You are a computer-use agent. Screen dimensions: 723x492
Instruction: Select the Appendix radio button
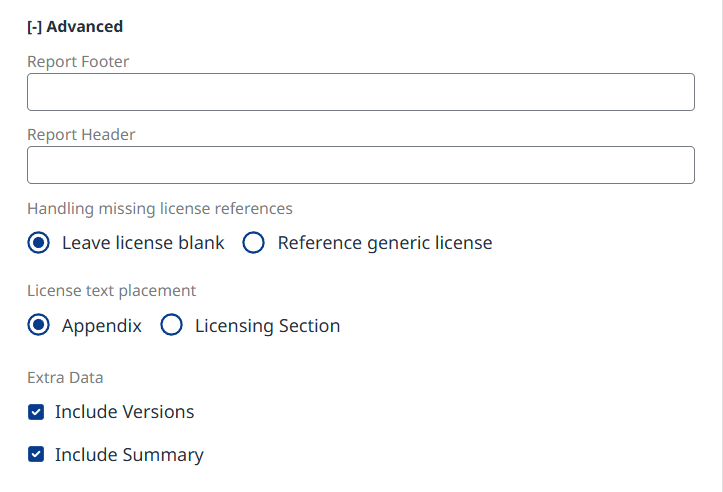coord(39,325)
